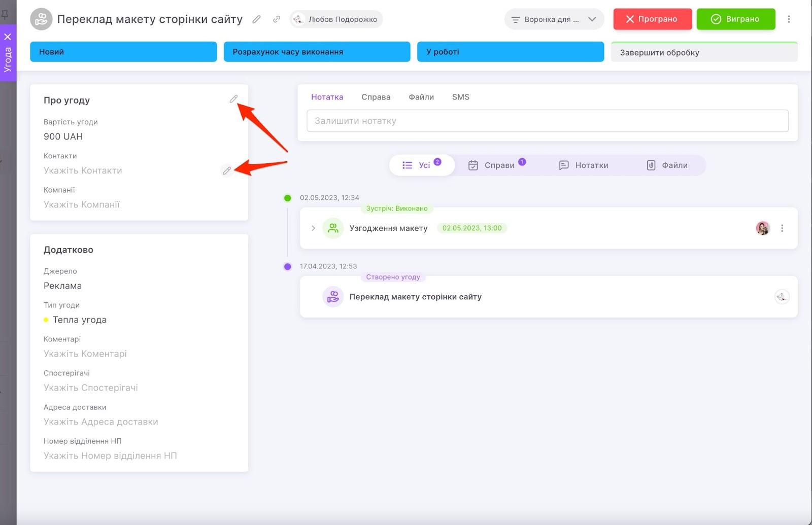
Task: Open the Узгодження макету three-dot menu
Action: point(782,228)
